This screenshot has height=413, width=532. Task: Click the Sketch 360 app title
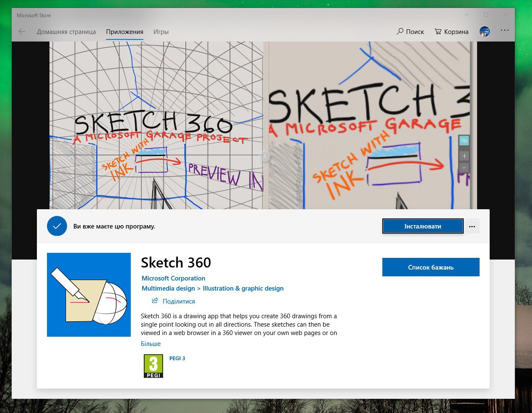point(176,262)
